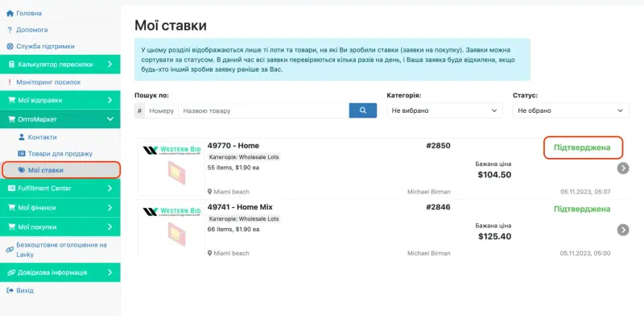644x316 pixels.
Task: Click the cart icon in Мої фінанси
Action: tap(11, 207)
